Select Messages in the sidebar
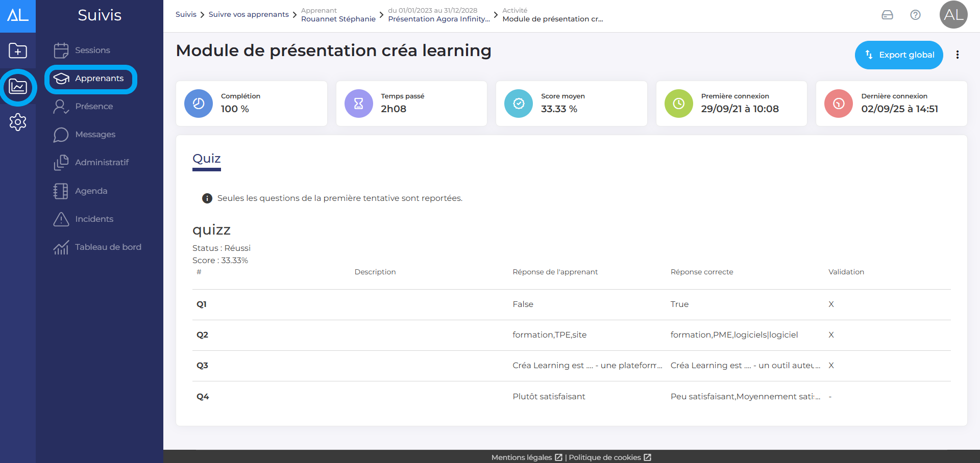 (95, 135)
